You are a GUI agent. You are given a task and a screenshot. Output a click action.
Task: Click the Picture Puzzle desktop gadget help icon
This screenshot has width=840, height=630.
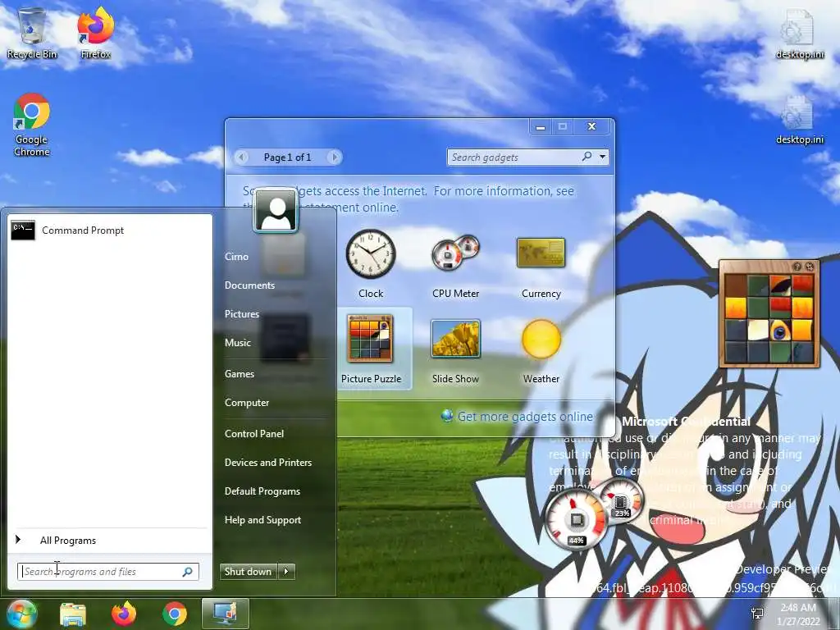(797, 267)
